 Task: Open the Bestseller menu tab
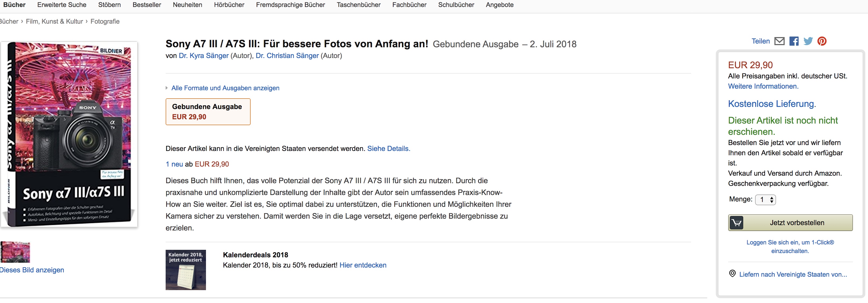(147, 5)
